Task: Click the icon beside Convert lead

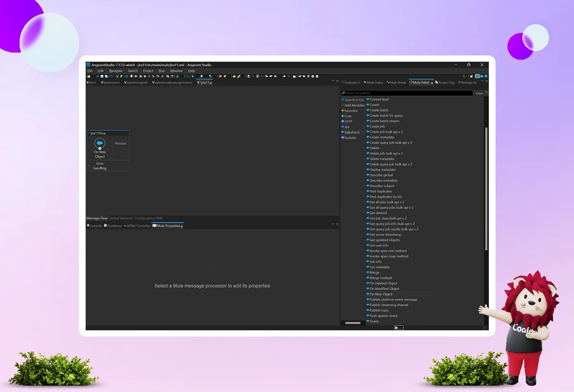Action: click(x=368, y=99)
